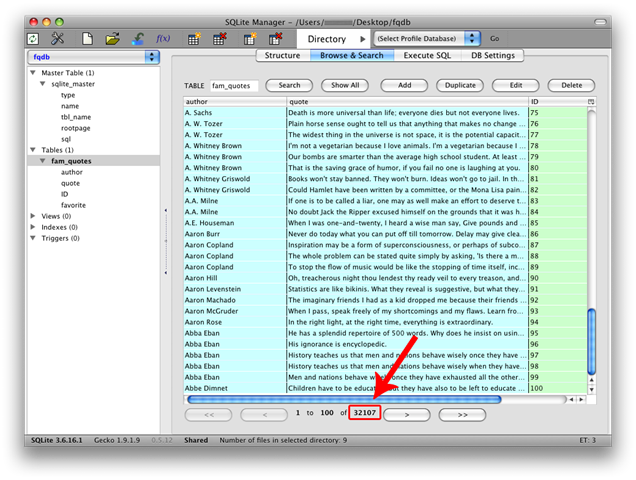Image resolution: width=636 pixels, height=480 pixels.
Task: Expand the Indexes (0) node
Action: (33, 227)
